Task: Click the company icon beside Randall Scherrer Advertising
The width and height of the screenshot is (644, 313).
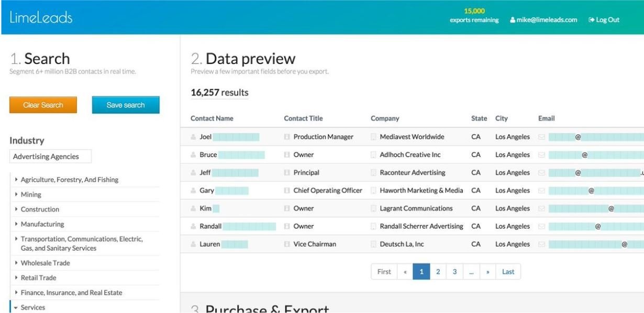Action: click(x=373, y=226)
